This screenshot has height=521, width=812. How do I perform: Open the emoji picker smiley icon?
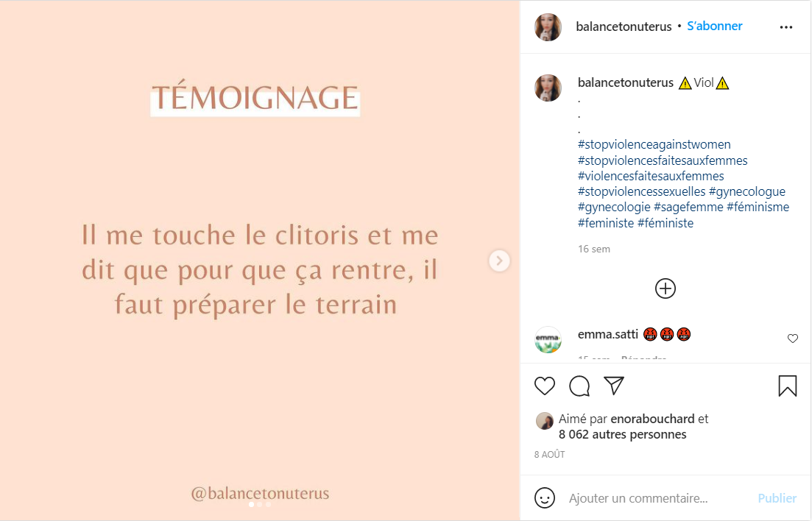tap(544, 497)
